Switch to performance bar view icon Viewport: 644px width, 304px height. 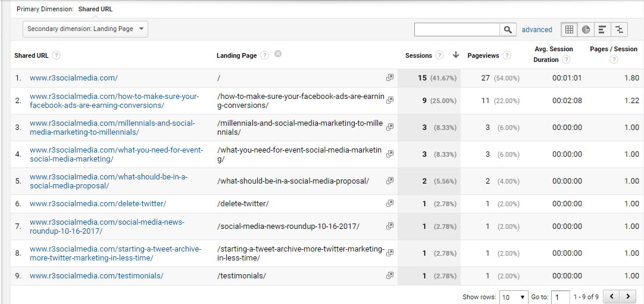602,30
